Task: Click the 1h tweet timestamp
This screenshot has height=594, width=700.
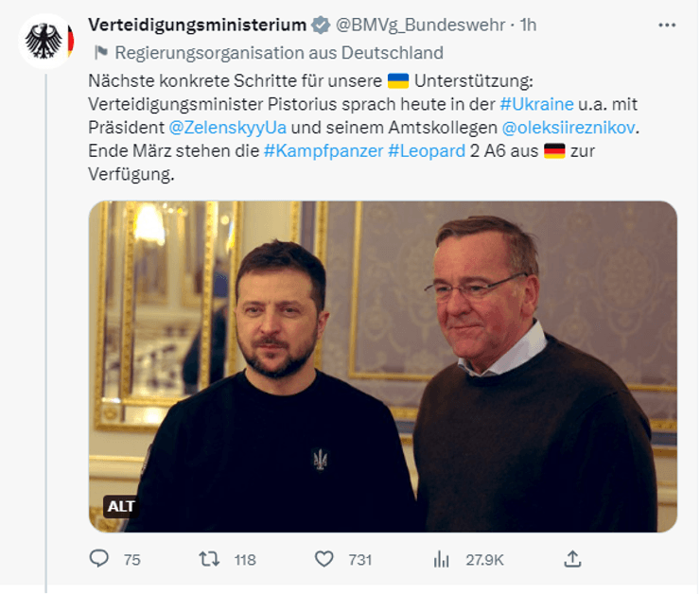Action: (x=528, y=25)
